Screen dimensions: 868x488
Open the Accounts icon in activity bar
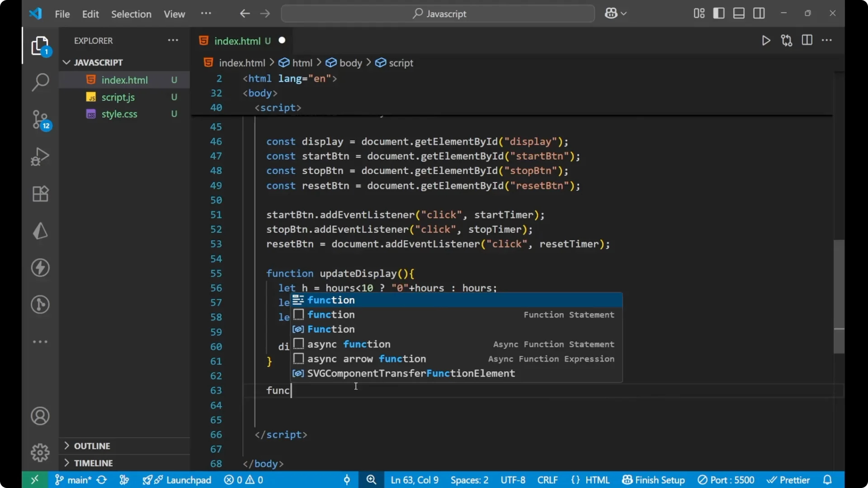point(40,416)
